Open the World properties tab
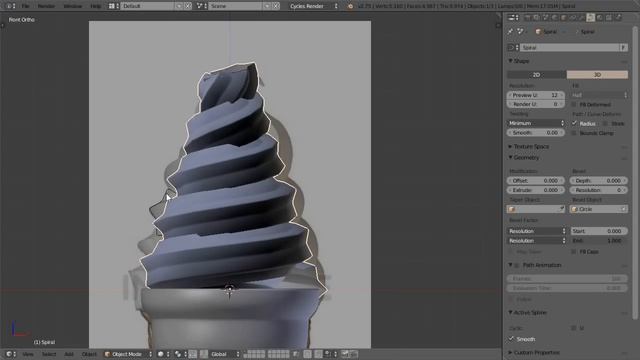This screenshot has height=360, width=640. pos(555,18)
